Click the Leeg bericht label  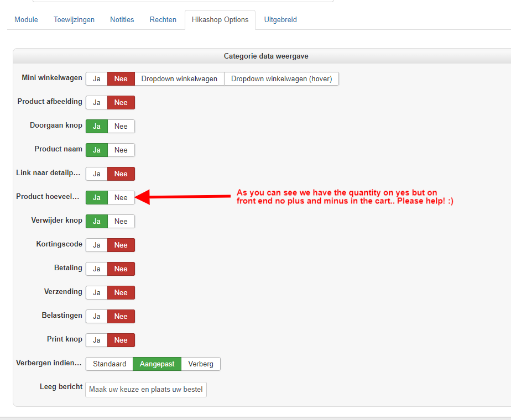click(x=61, y=387)
